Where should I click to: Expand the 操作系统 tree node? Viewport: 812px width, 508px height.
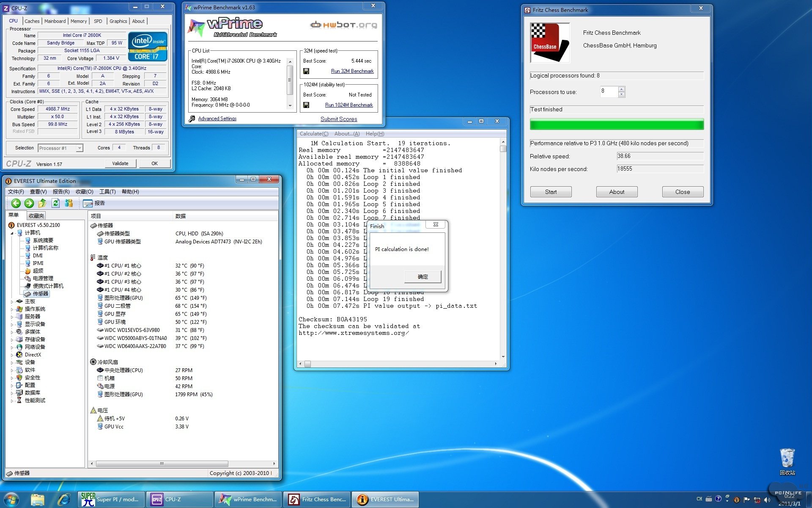[x=12, y=309]
